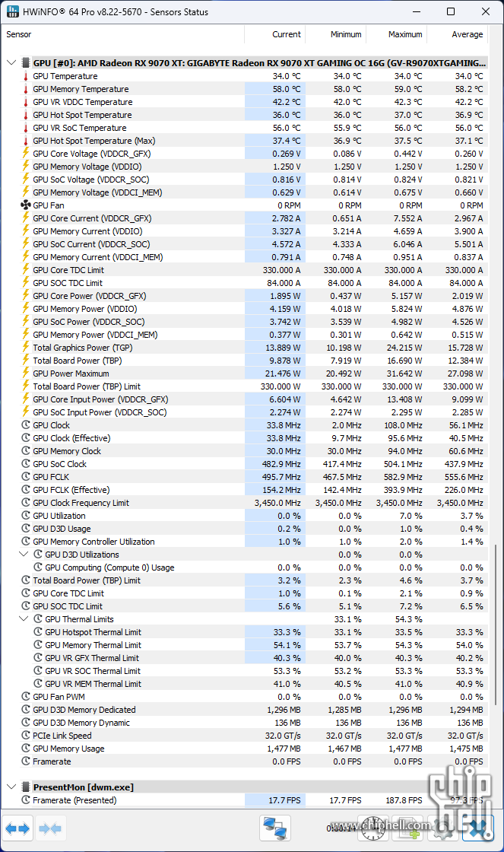Click the Minimum column header
This screenshot has height=852, width=504.
click(336, 34)
